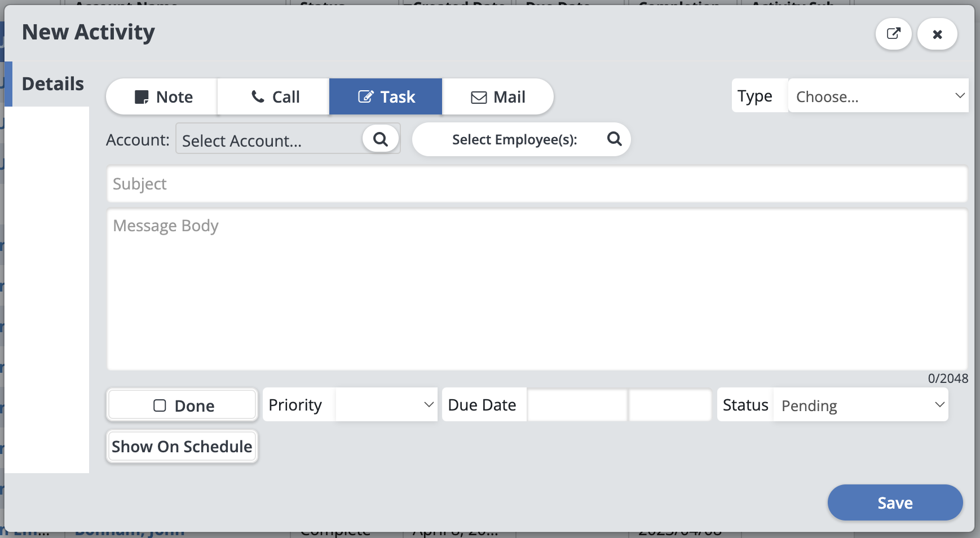Open the Type dropdown menu
This screenshot has height=538, width=980.
point(877,96)
